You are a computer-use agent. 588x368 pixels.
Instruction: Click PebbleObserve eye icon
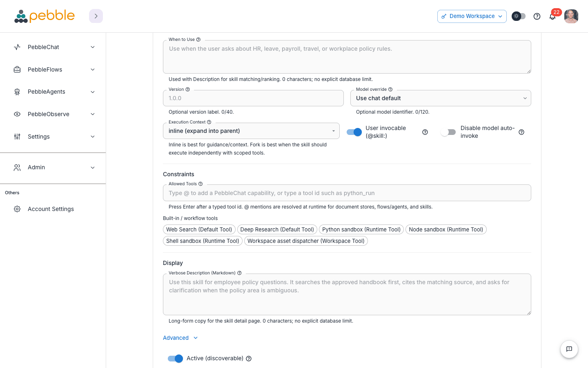[17, 114]
